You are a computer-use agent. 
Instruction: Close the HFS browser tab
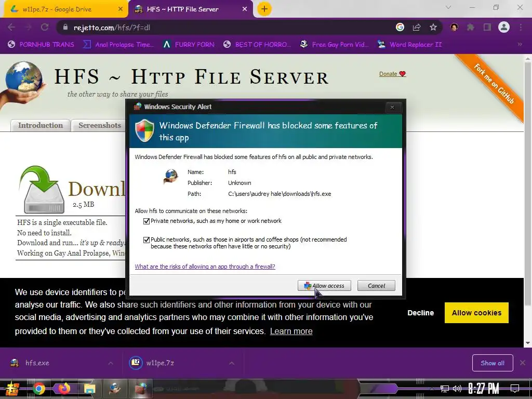coord(245,9)
